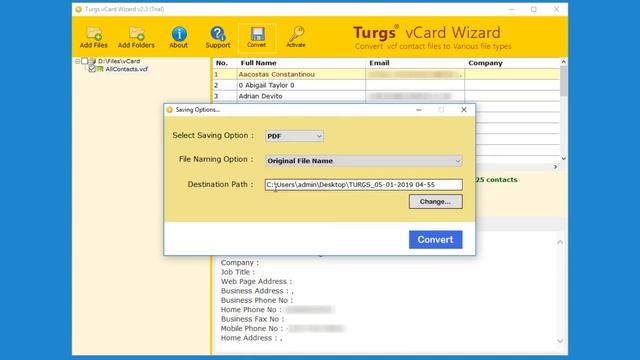640x360 pixels.
Task: Close the Turgs vCard Wizard window
Action: tap(556, 9)
